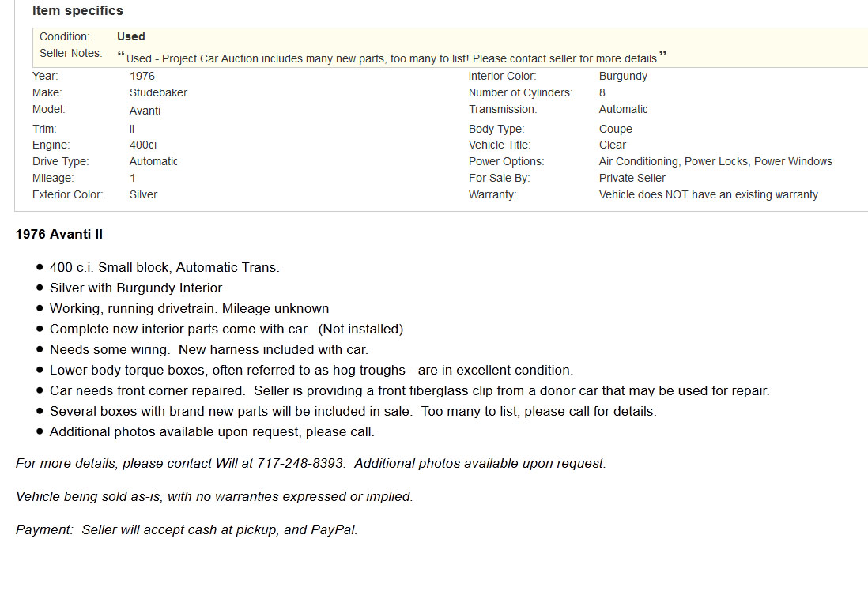Click the Clear vehicle title value
The image size is (868, 599).
(x=612, y=145)
